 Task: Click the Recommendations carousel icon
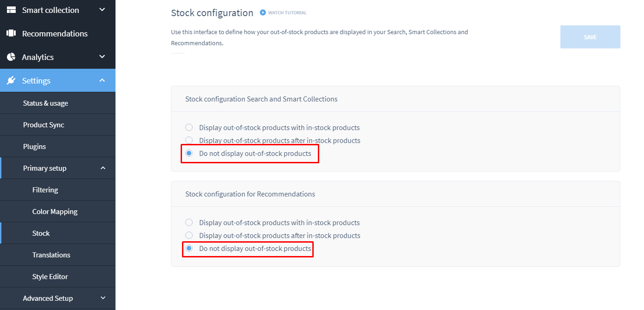coord(11,33)
